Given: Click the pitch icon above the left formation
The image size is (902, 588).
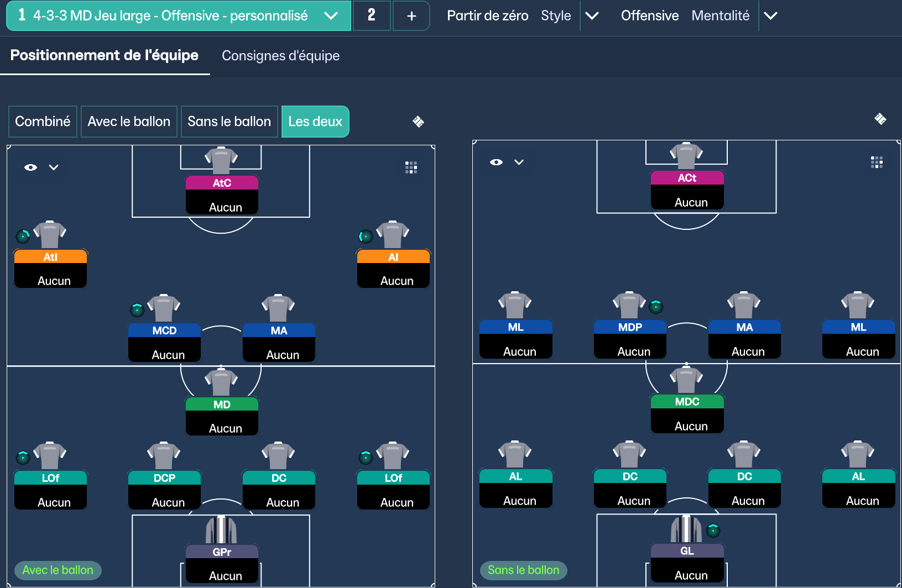Looking at the screenshot, I should (x=418, y=122).
